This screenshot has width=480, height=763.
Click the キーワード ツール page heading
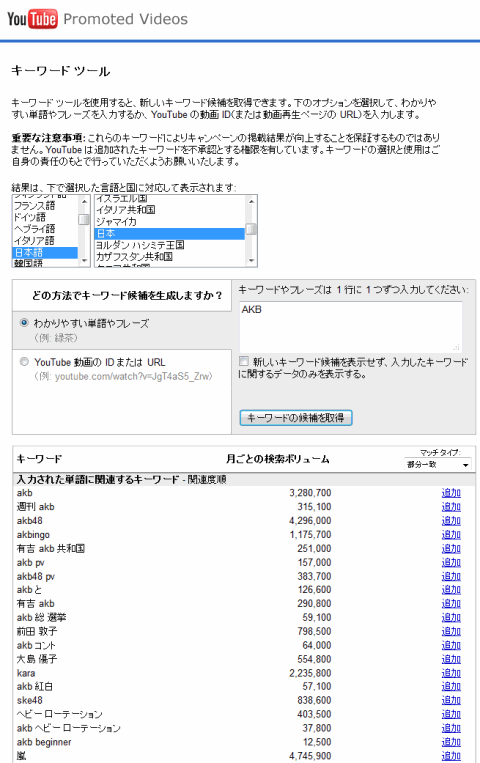(60, 71)
